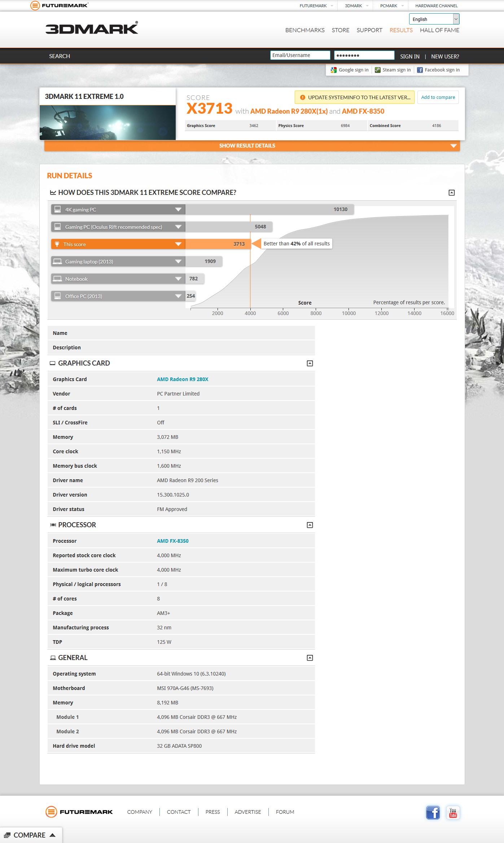Collapse the Graphics Card section
The width and height of the screenshot is (504, 843).
coord(310,363)
